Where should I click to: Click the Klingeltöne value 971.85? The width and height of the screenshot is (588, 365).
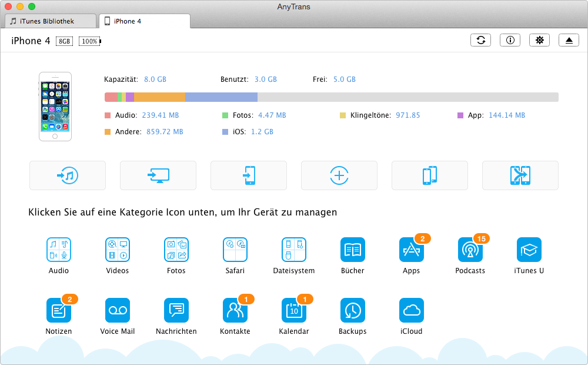coord(407,115)
